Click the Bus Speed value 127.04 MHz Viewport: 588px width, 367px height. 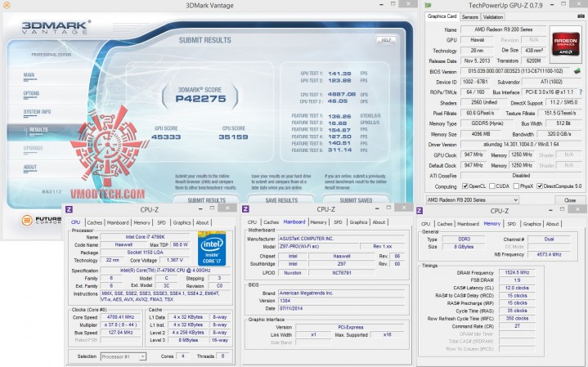pos(120,332)
